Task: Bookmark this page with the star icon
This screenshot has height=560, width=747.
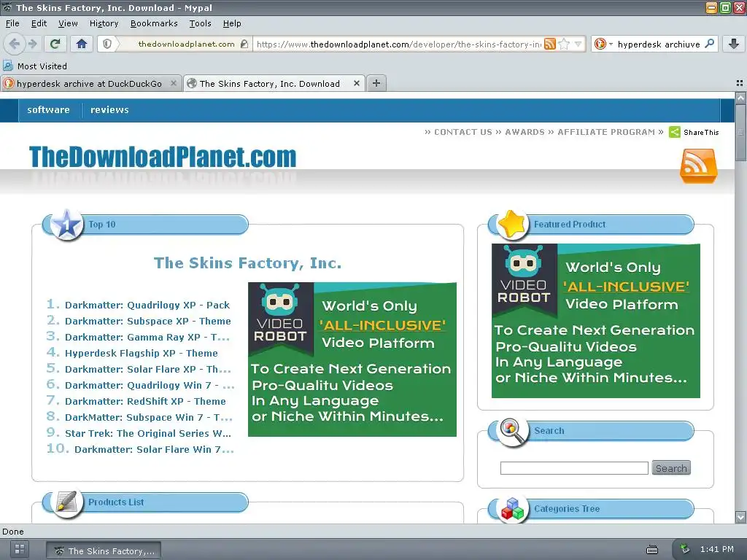Action: point(564,44)
